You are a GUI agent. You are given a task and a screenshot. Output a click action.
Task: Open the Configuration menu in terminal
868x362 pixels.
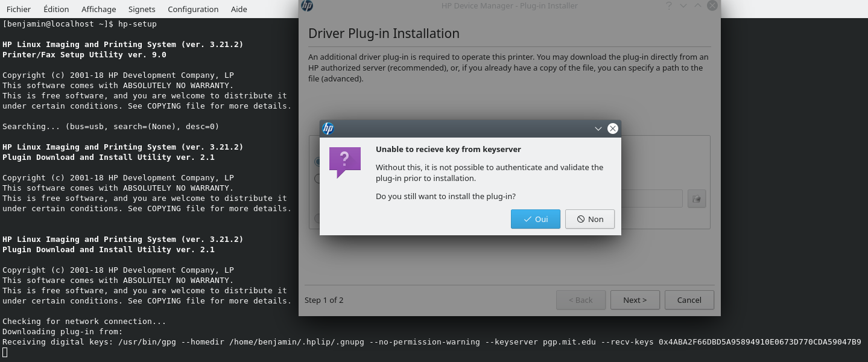(193, 9)
